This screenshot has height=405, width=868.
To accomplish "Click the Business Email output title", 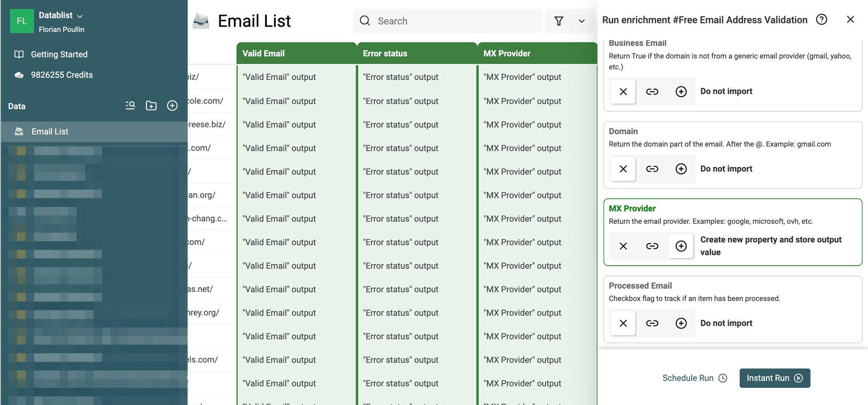I will [637, 43].
